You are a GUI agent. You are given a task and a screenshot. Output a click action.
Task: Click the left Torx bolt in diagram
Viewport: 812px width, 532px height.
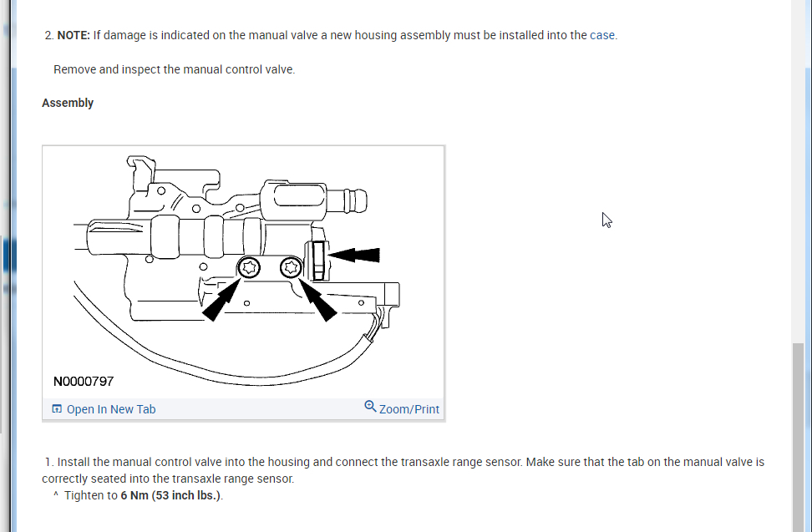point(249,267)
